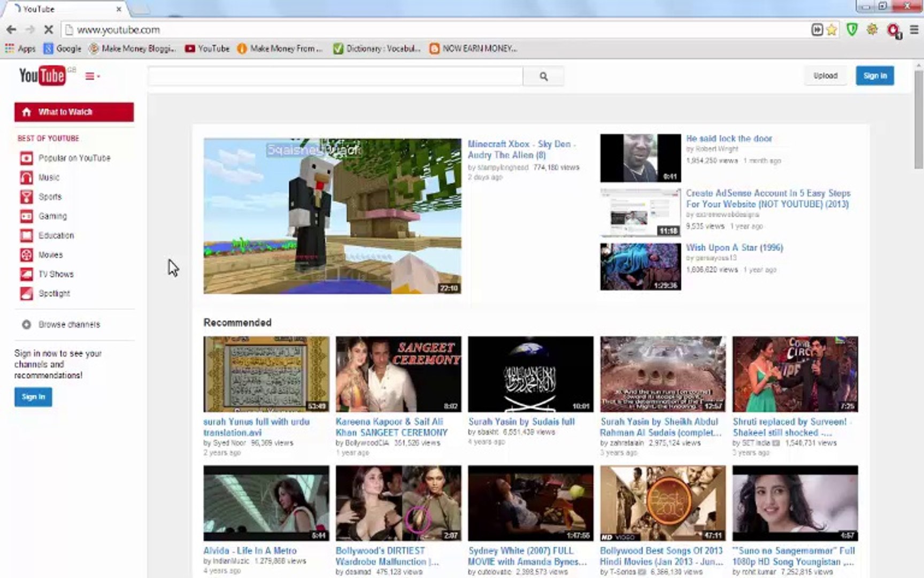Click the search magnifier icon

[543, 76]
